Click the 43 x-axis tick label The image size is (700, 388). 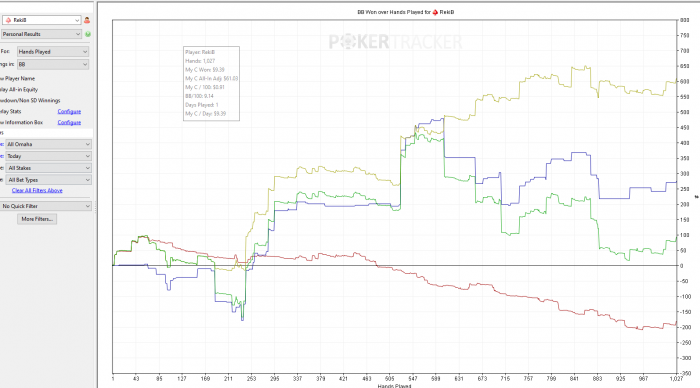tap(136, 379)
